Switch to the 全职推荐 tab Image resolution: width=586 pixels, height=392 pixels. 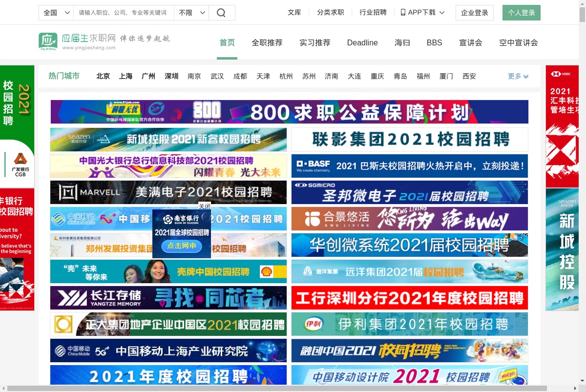pyautogui.click(x=267, y=42)
